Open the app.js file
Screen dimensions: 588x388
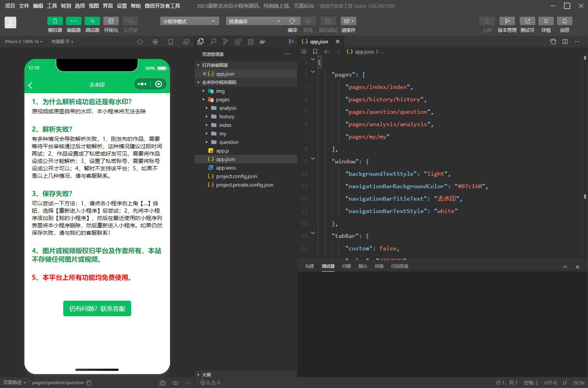(x=246, y=151)
